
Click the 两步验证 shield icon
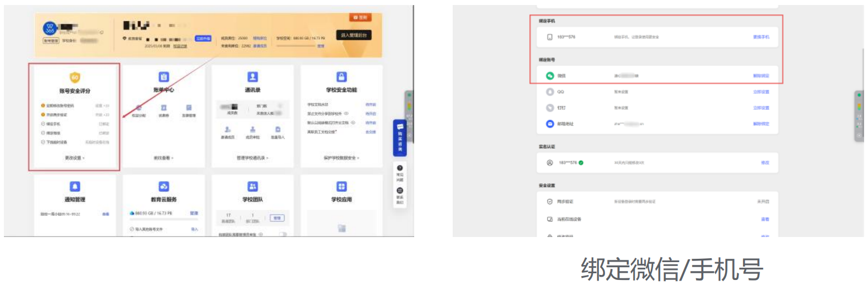(x=550, y=201)
